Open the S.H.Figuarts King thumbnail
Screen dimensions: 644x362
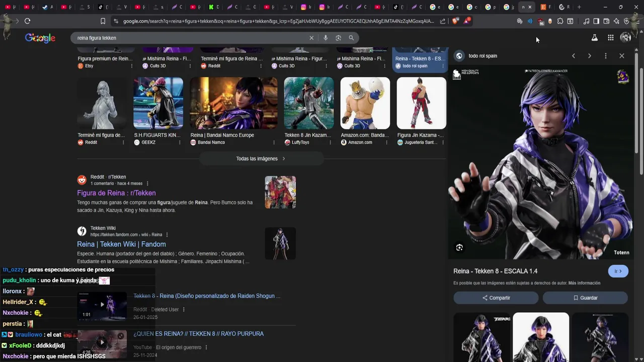pyautogui.click(x=158, y=103)
